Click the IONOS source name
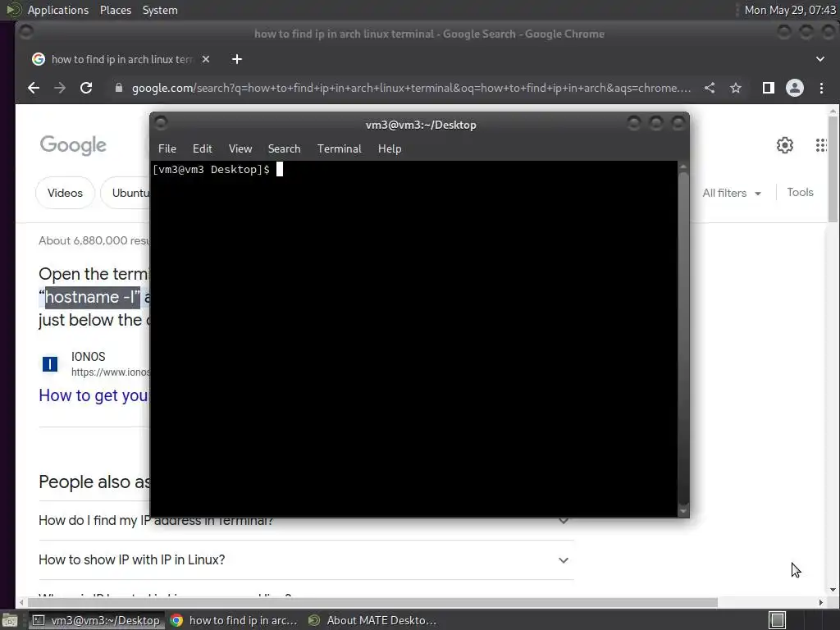Screen dimensions: 840x630 click(89, 357)
